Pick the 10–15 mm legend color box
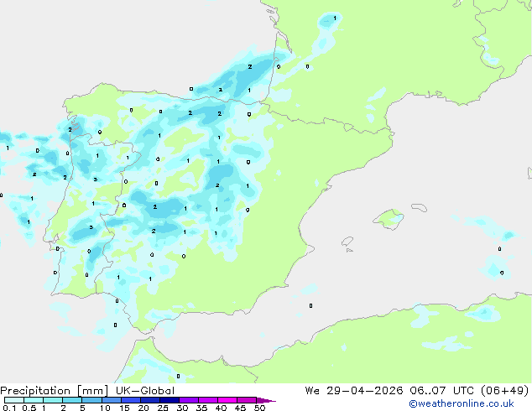The width and height of the screenshot is (532, 411). 111,400
